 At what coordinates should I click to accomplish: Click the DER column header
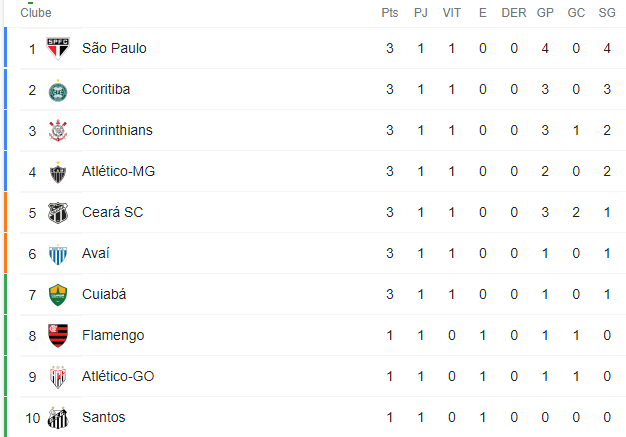click(x=514, y=13)
